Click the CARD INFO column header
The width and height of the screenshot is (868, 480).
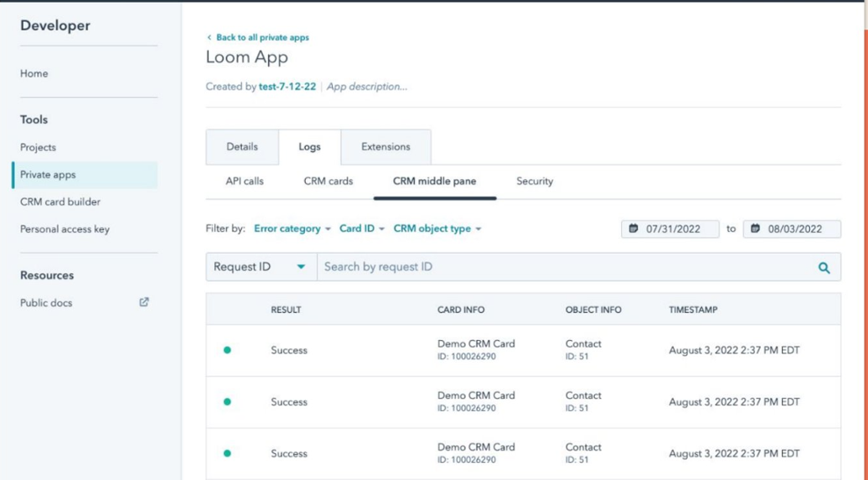[461, 310]
